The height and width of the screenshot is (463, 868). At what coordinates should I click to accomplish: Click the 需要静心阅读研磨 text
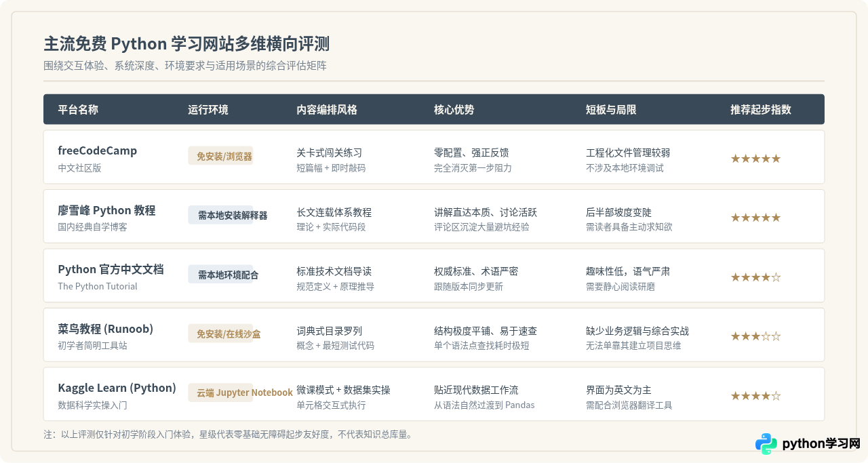[620, 286]
